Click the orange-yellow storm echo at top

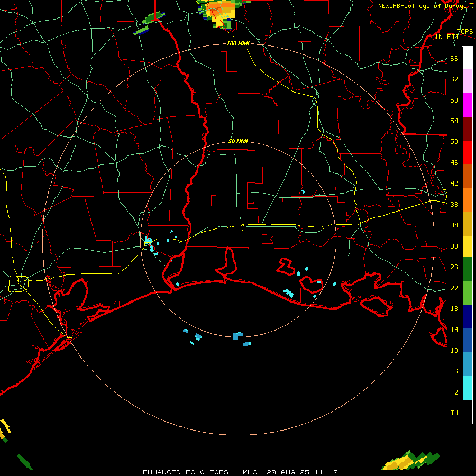click(x=222, y=13)
